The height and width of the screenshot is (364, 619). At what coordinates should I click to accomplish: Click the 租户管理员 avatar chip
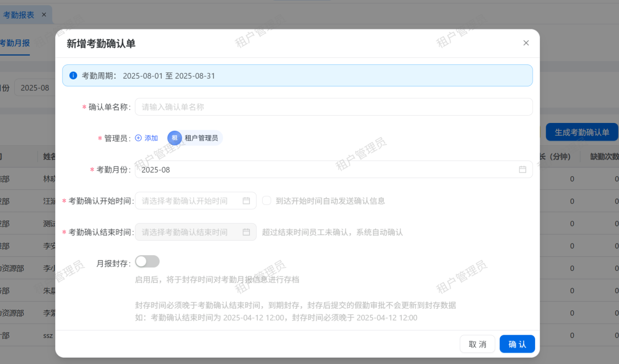coord(195,138)
